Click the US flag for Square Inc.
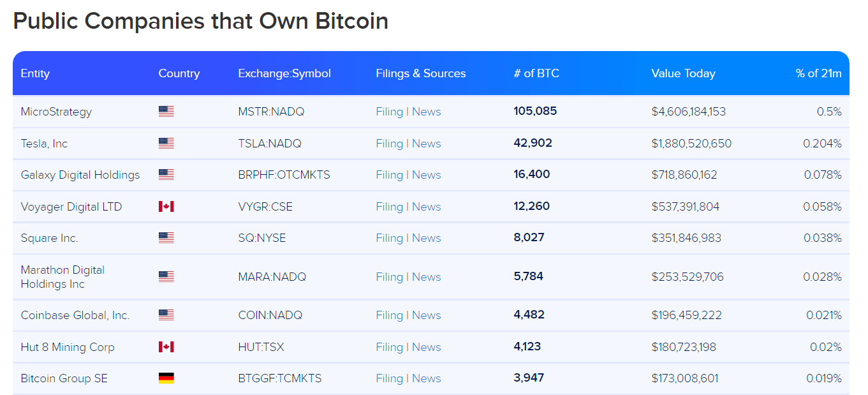The image size is (868, 395). tap(166, 238)
